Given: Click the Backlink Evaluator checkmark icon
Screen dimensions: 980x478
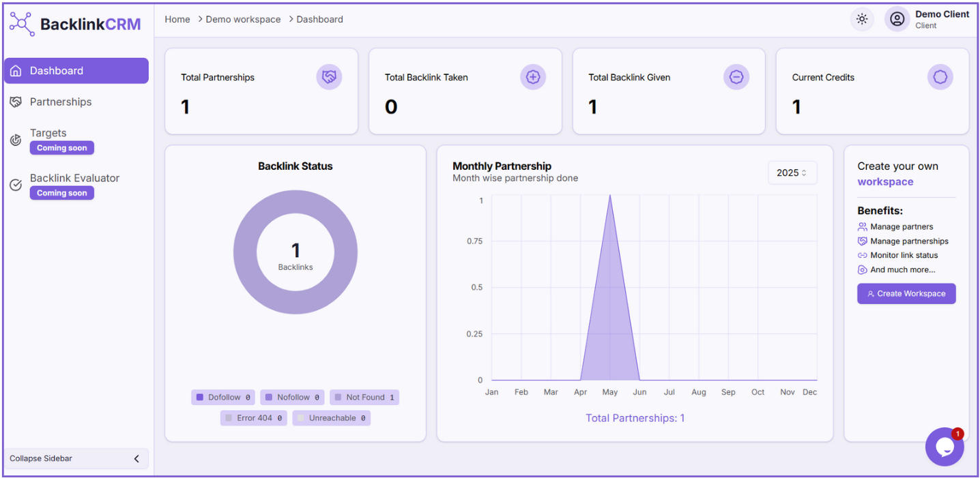Looking at the screenshot, I should point(16,185).
